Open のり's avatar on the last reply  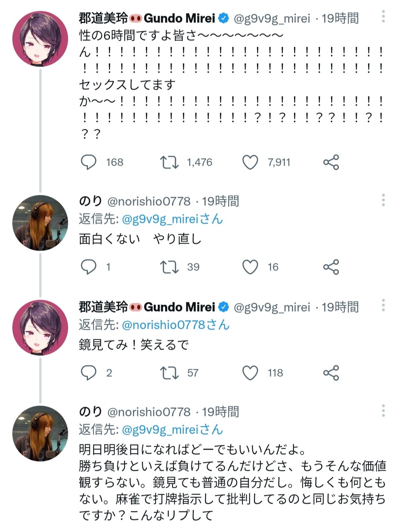pyautogui.click(x=40, y=433)
